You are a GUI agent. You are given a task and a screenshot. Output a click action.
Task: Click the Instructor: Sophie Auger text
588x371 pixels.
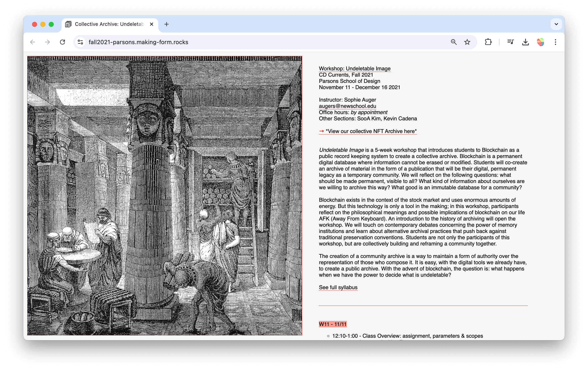[x=347, y=100]
